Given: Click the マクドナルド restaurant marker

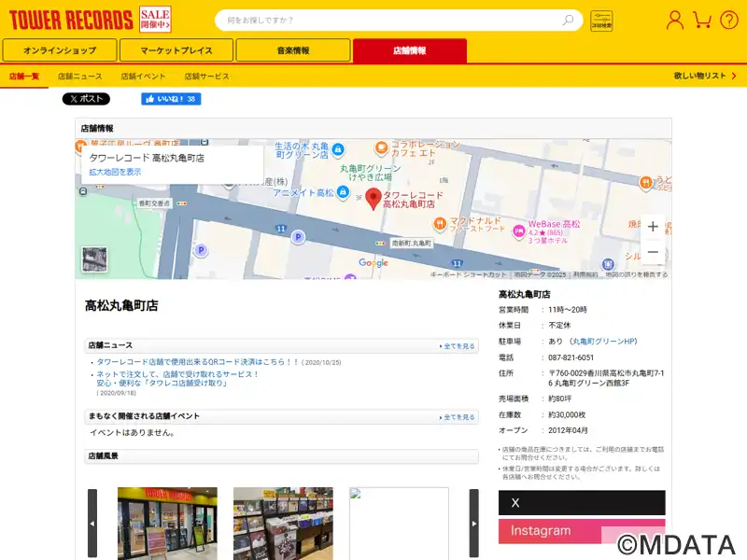Looking at the screenshot, I should pos(440,223).
